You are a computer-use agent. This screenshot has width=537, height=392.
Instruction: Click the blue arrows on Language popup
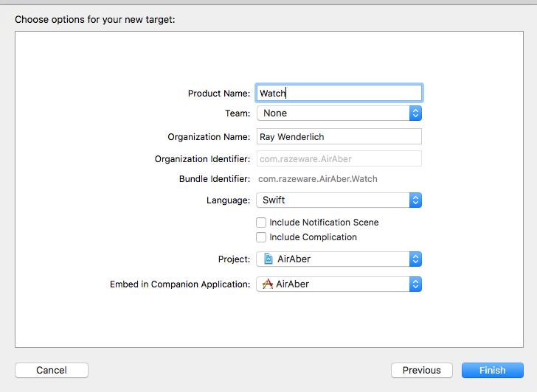click(415, 200)
